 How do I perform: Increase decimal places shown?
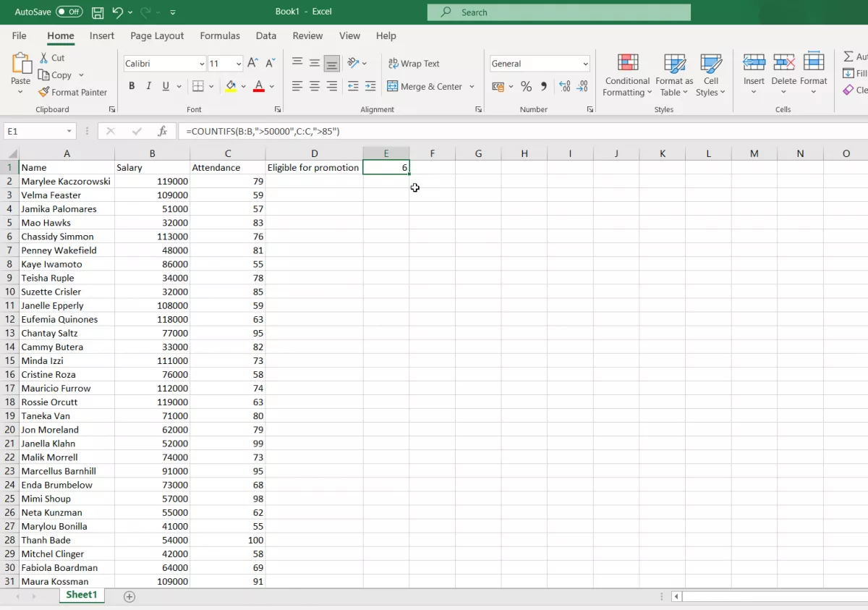coord(565,86)
